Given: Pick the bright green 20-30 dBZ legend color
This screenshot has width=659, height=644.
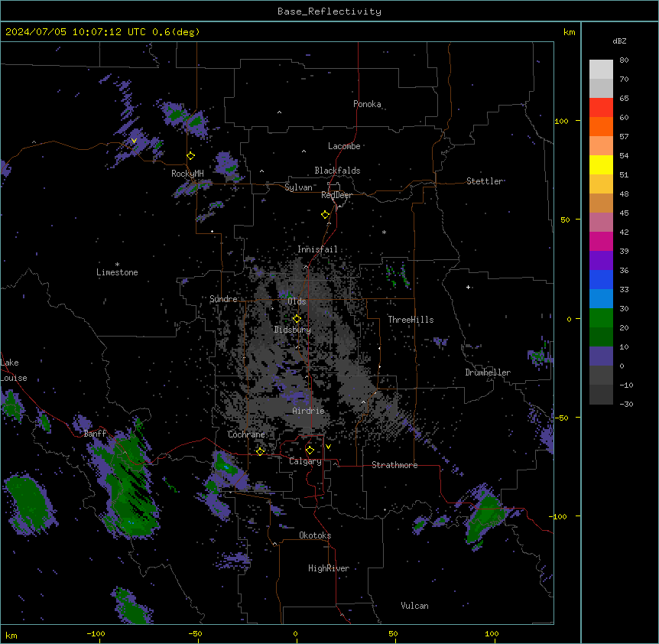Looking at the screenshot, I should pos(601,318).
